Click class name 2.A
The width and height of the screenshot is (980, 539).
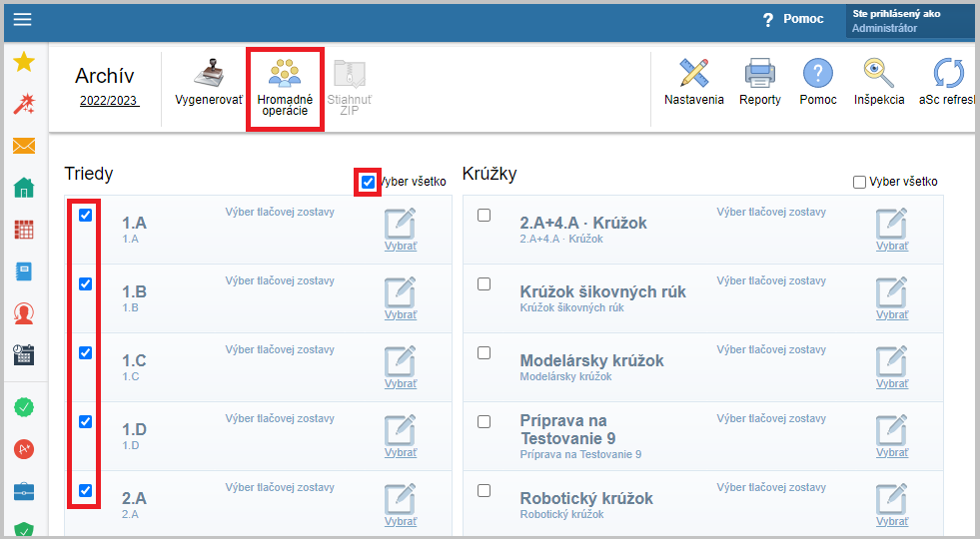pyautogui.click(x=134, y=498)
